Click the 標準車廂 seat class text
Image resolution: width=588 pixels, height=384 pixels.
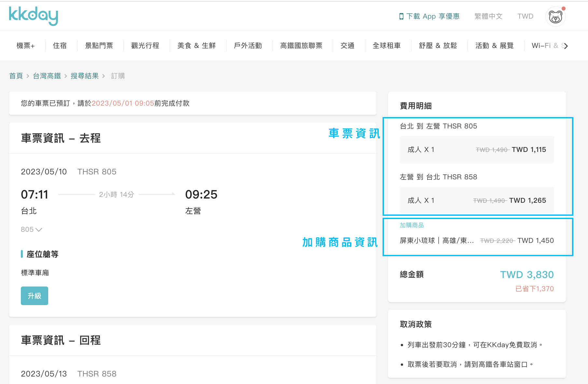click(35, 273)
